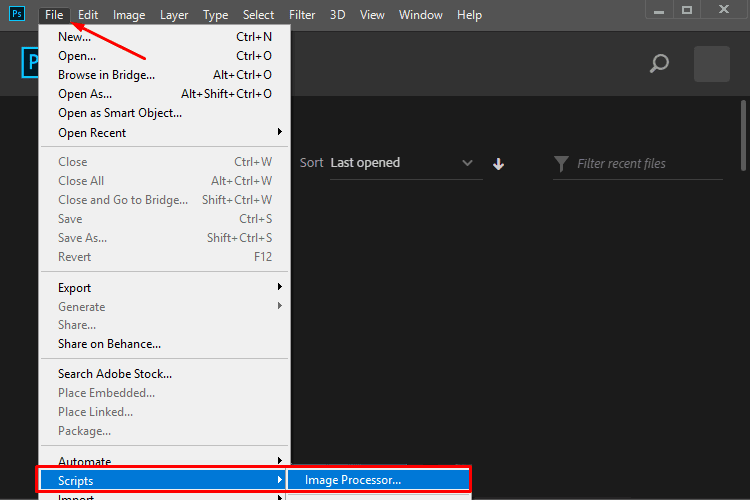This screenshot has height=500, width=750.
Task: Click the grayed-out Revert entry
Action: 165,257
